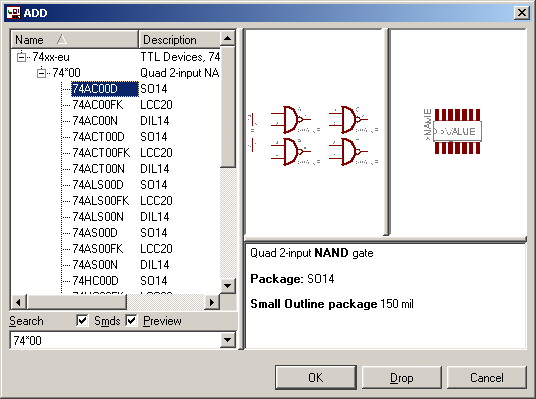Click the horizontal scrollbar left arrow

click(x=18, y=302)
